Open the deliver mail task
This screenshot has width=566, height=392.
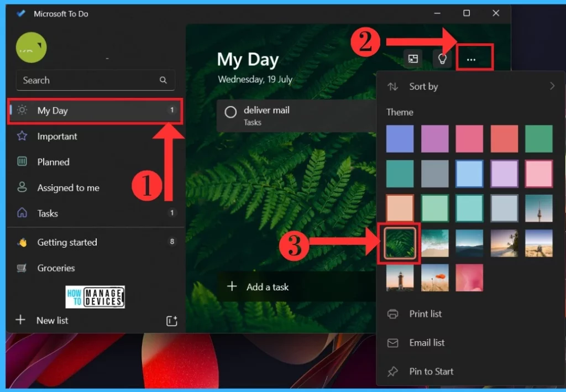(x=296, y=116)
